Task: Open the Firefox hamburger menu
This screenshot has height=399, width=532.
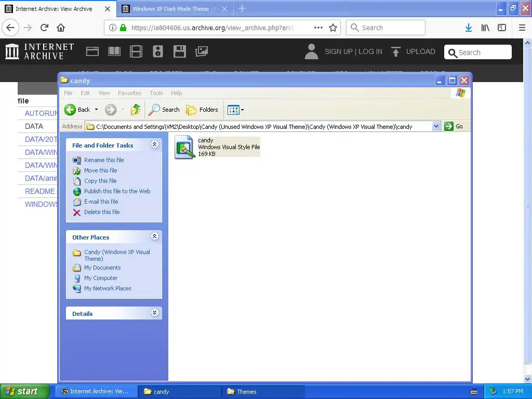Action: 522,28
